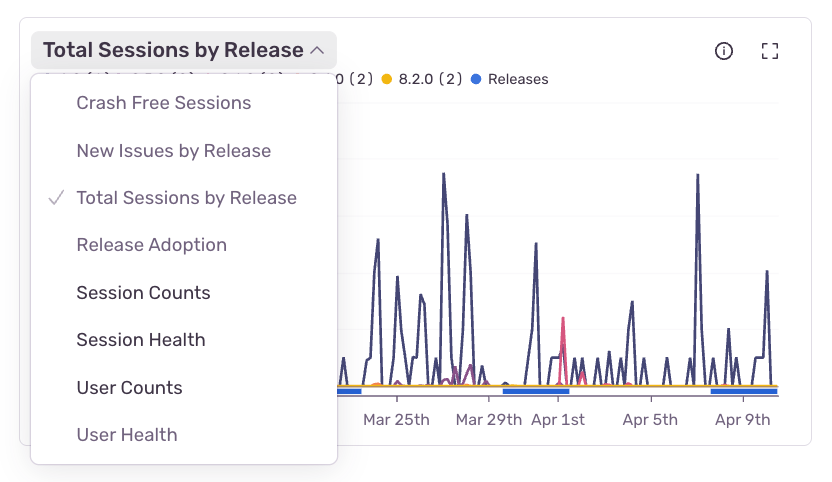Click the checkmark beside Total Sessions by Release
This screenshot has width=832, height=482.
56,198
